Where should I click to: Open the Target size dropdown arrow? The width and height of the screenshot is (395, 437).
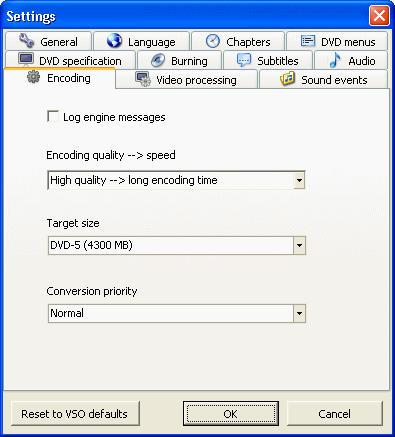[299, 246]
